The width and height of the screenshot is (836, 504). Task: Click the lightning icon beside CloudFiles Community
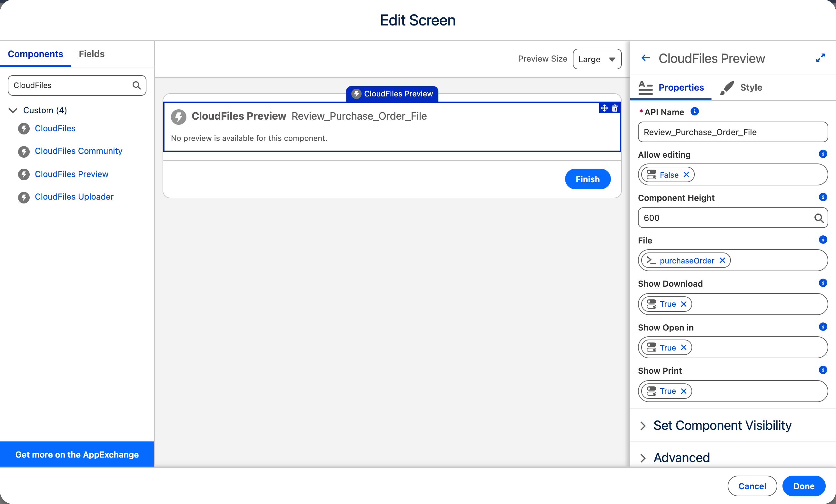(24, 151)
